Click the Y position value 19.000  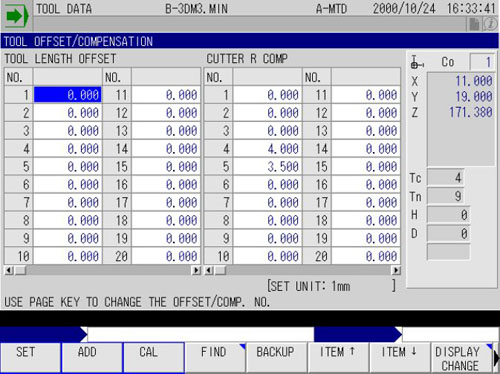[x=474, y=97]
